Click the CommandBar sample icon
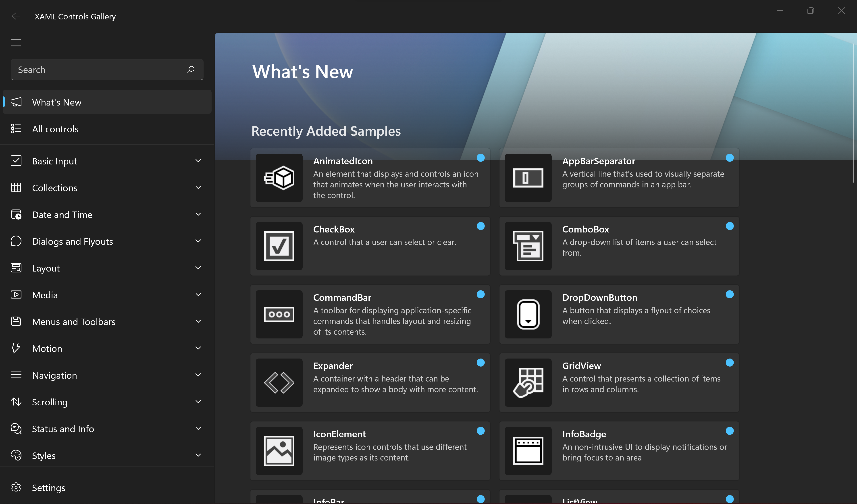 279,314
